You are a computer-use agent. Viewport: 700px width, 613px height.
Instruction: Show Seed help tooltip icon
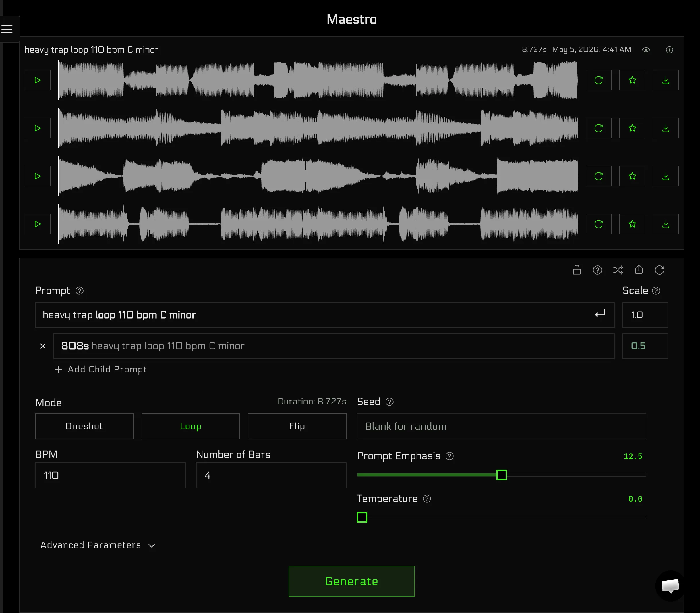tap(389, 402)
